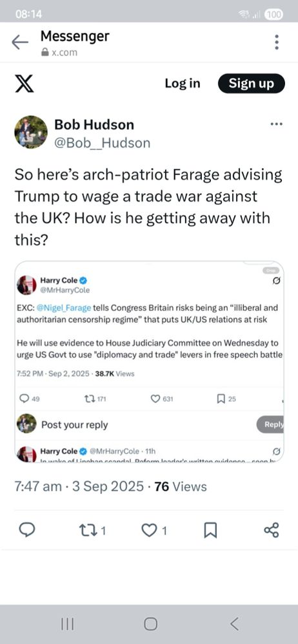The width and height of the screenshot is (298, 644).
Task: Tap the X logo icon
Action: pos(25,84)
